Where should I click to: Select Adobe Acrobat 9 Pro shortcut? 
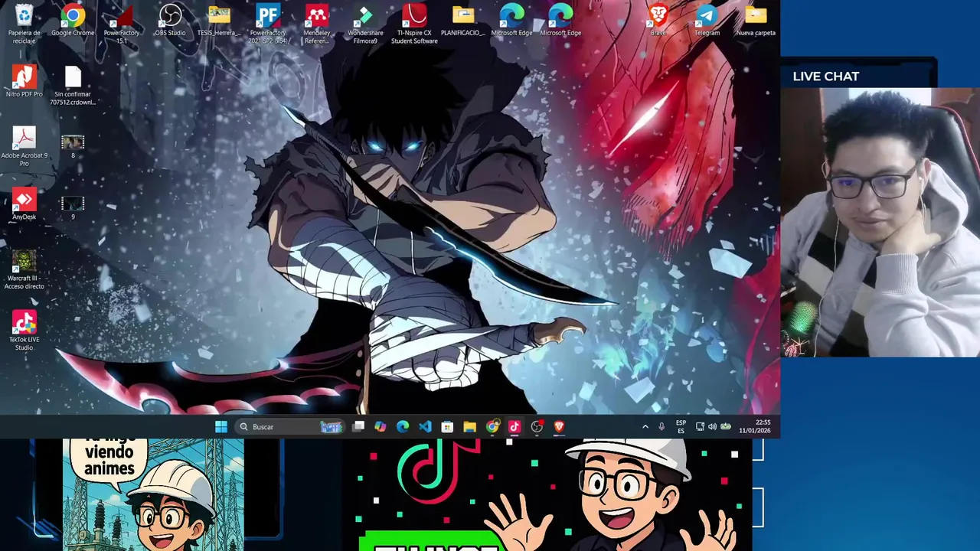point(24,147)
